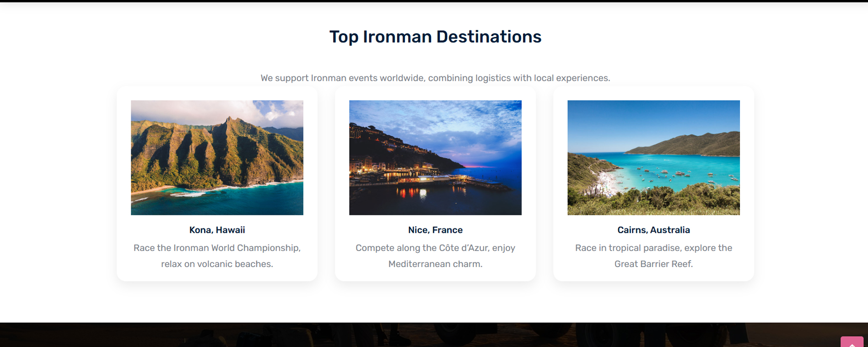Click the 'Great Barrier Reef' text line

[653, 264]
